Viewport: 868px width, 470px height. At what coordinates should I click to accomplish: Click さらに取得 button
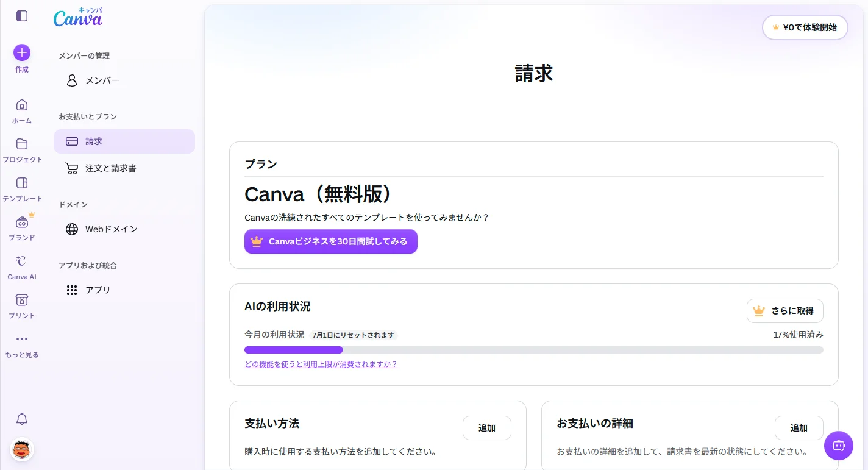click(785, 311)
